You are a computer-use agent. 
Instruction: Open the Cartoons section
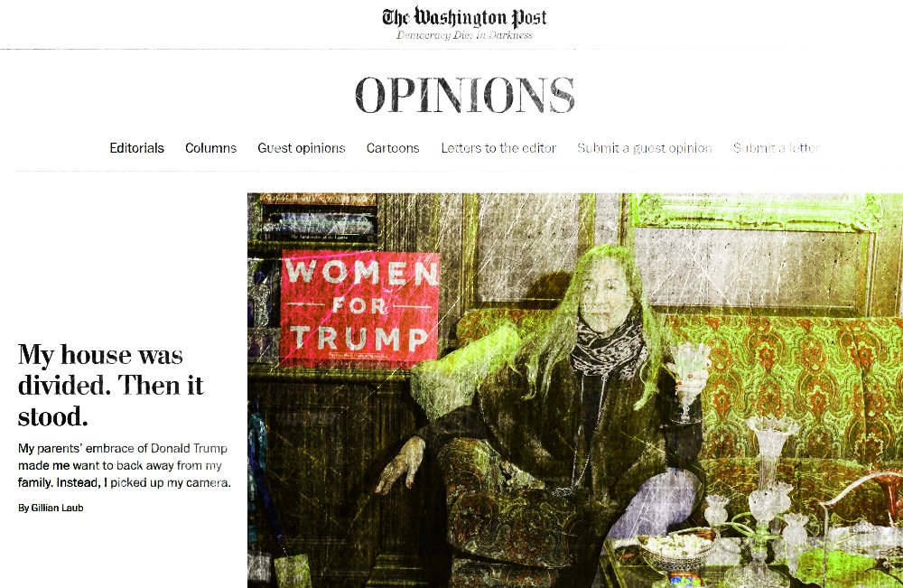393,148
